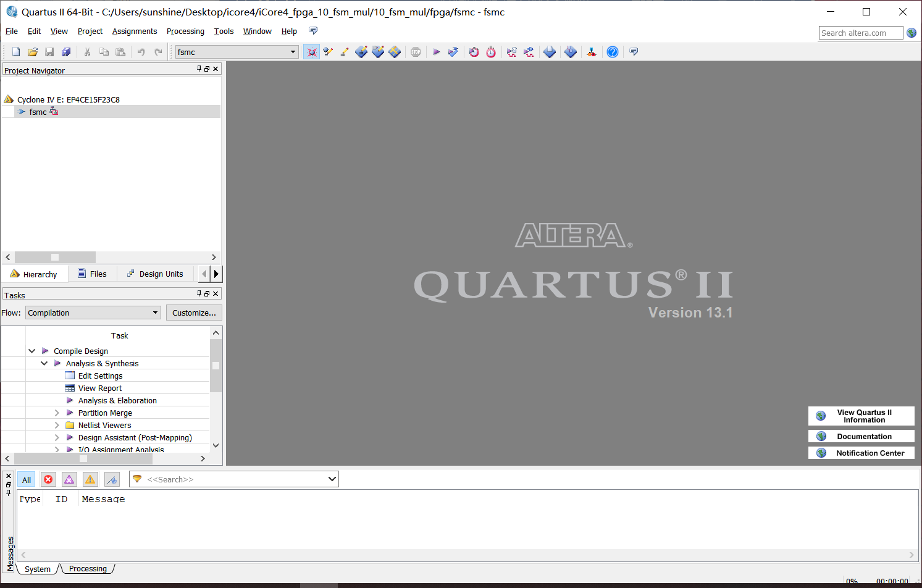Toggle the critical warning filter button
The width and height of the screenshot is (922, 588).
click(69, 479)
